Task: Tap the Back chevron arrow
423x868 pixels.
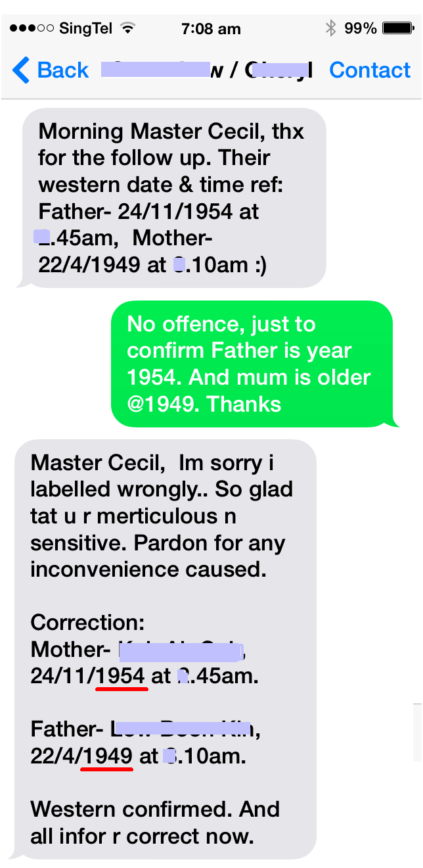Action: [x=21, y=70]
